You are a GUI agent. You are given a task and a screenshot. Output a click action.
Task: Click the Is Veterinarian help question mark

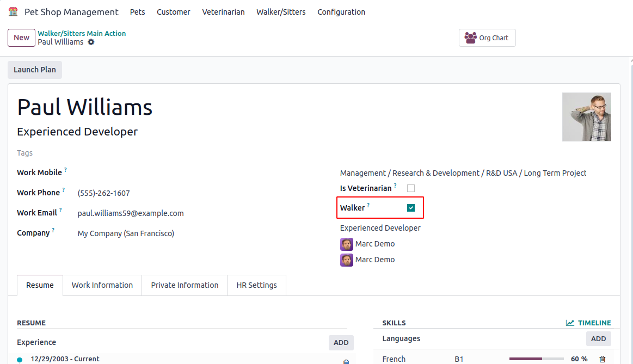point(395,186)
